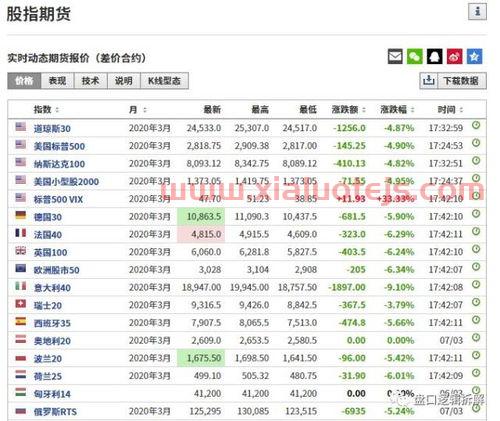Switch to the 表现 tab
500x421 pixels.
[x=57, y=81]
